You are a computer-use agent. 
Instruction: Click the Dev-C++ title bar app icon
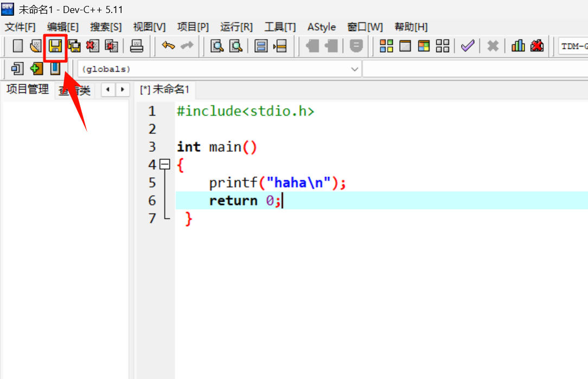pyautogui.click(x=8, y=9)
